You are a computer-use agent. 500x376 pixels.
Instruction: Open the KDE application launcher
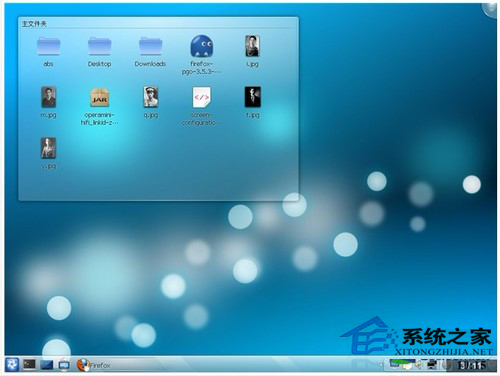12,364
